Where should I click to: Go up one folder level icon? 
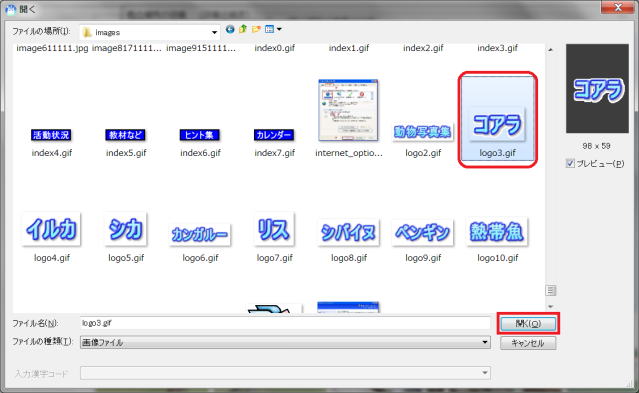243,29
